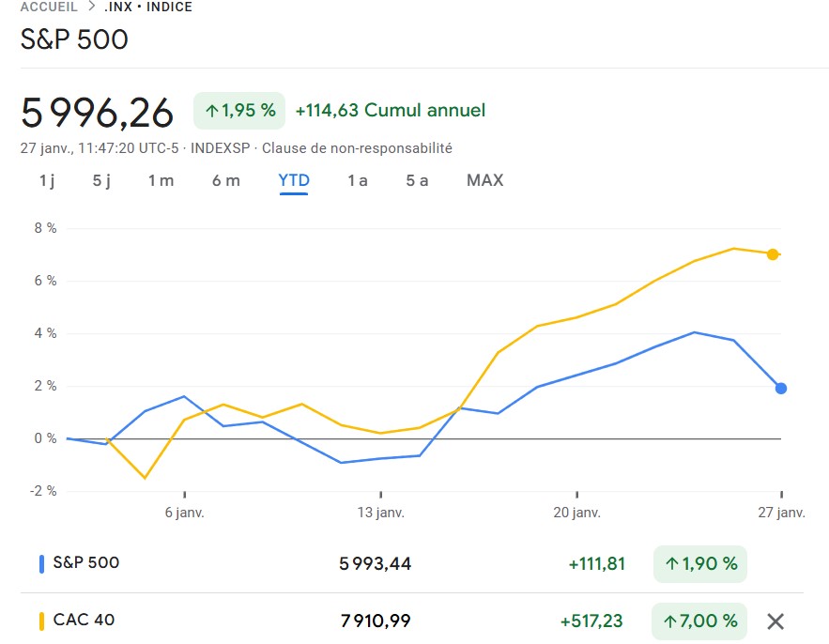
Task: Open Clause de non-responsabilité link
Action: coord(357,148)
